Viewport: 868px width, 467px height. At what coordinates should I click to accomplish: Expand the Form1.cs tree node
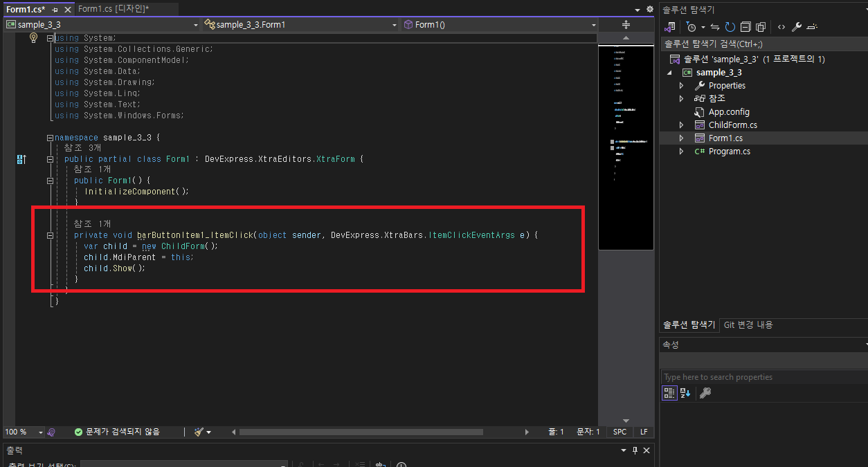(681, 138)
